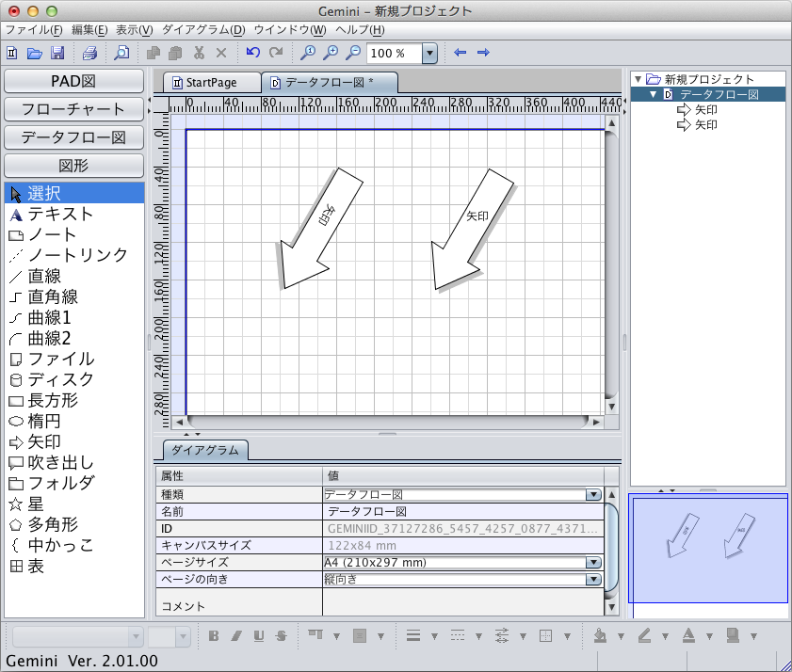
Task: Toggle bold text formatting
Action: 214,635
